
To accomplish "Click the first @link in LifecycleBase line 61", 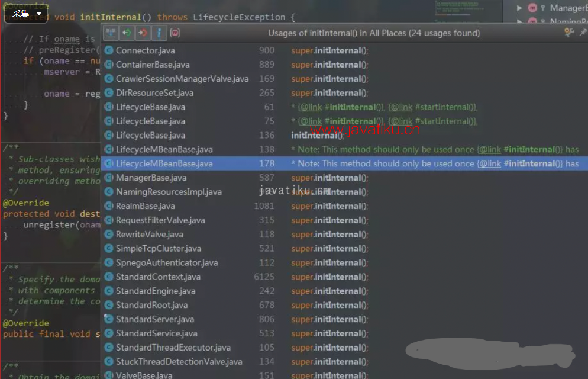I will click(310, 107).
